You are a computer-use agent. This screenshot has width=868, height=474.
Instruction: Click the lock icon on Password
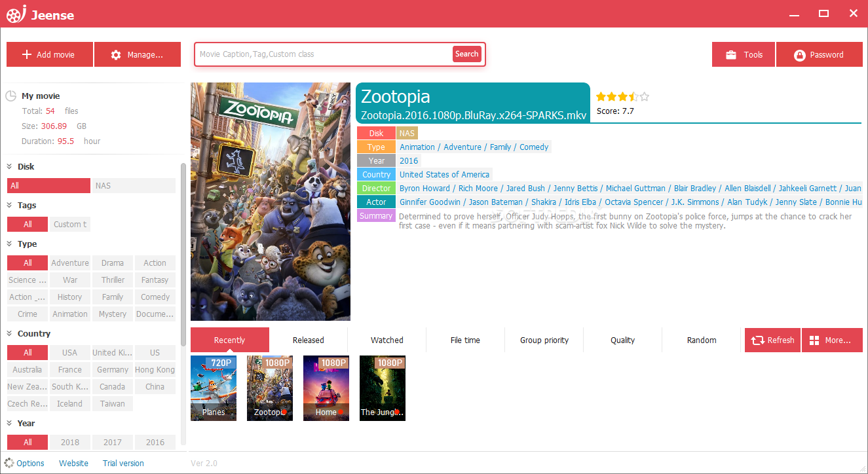799,56
